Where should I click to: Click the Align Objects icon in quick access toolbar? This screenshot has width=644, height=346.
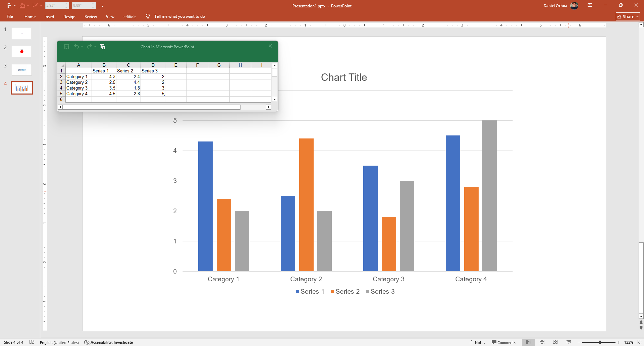9,6
